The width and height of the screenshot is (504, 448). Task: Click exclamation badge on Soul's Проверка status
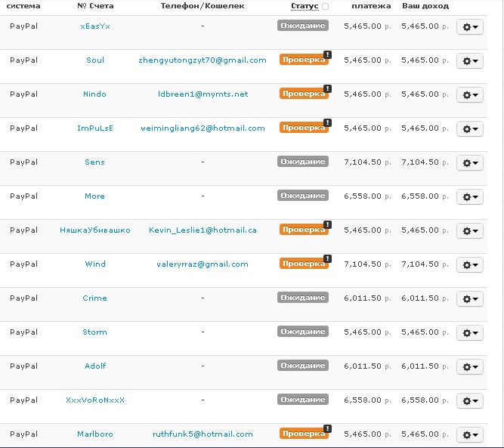click(327, 54)
